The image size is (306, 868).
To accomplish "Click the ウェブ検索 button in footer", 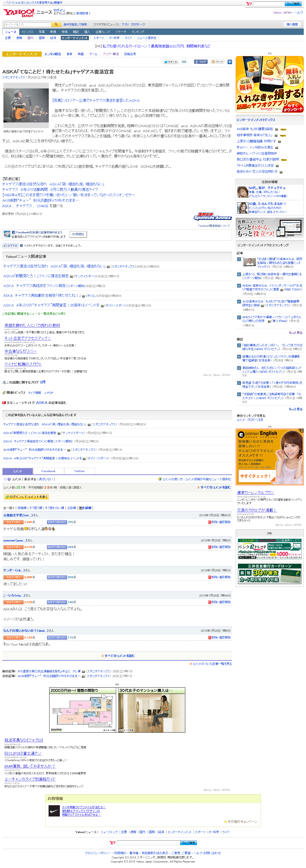I will [189, 842].
